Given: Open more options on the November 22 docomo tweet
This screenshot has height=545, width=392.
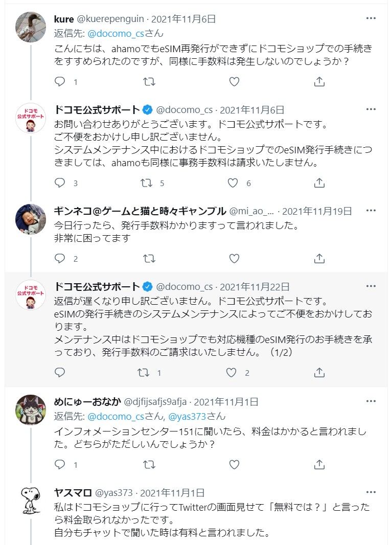Looking at the screenshot, I should (371, 286).
